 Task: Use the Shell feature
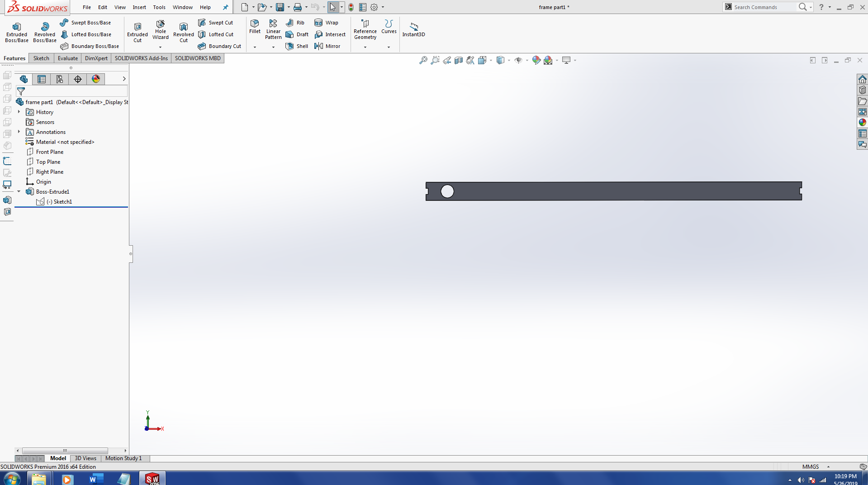pos(297,46)
